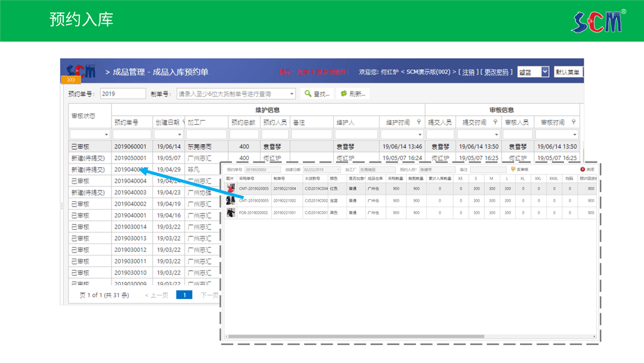Open the 制单号 combo box dropdown
The width and height of the screenshot is (644, 363).
292,94
